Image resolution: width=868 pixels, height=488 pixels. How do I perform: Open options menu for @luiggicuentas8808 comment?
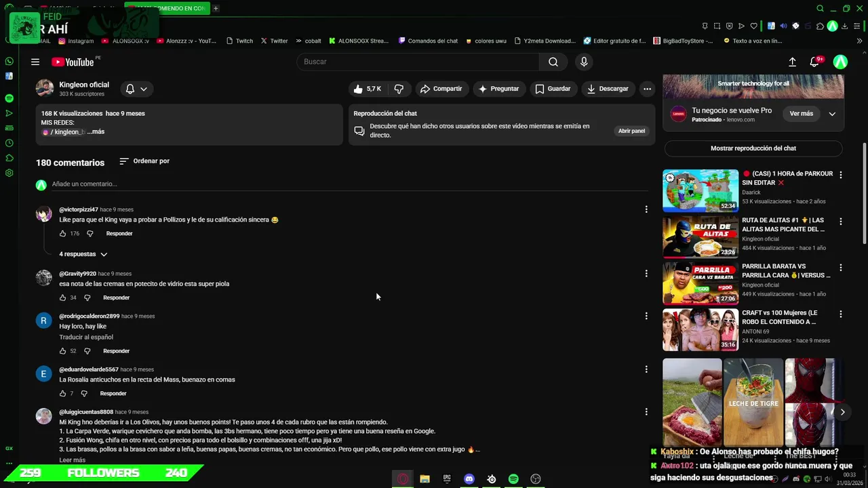click(x=646, y=411)
